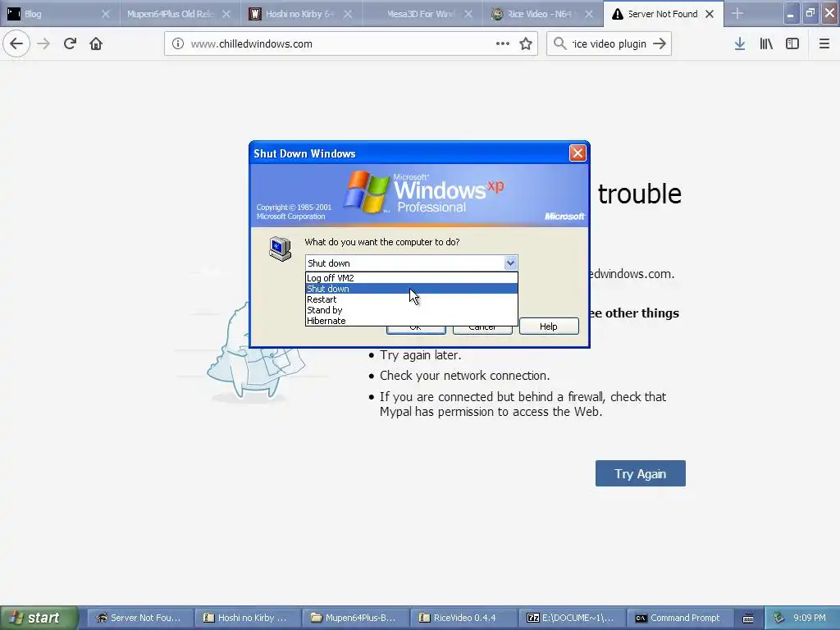
Task: Open the hamburger application menu
Action: point(824,43)
